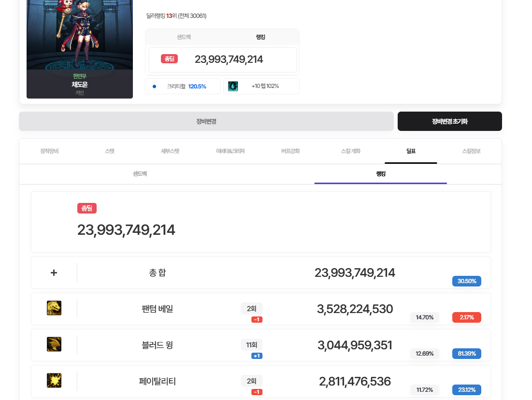This screenshot has height=400, width=532.
Task: Switch to the 세부스탯 tab
Action: 170,151
